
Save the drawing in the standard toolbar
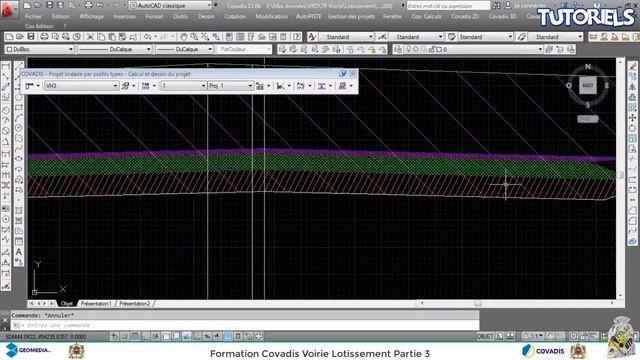(31, 37)
